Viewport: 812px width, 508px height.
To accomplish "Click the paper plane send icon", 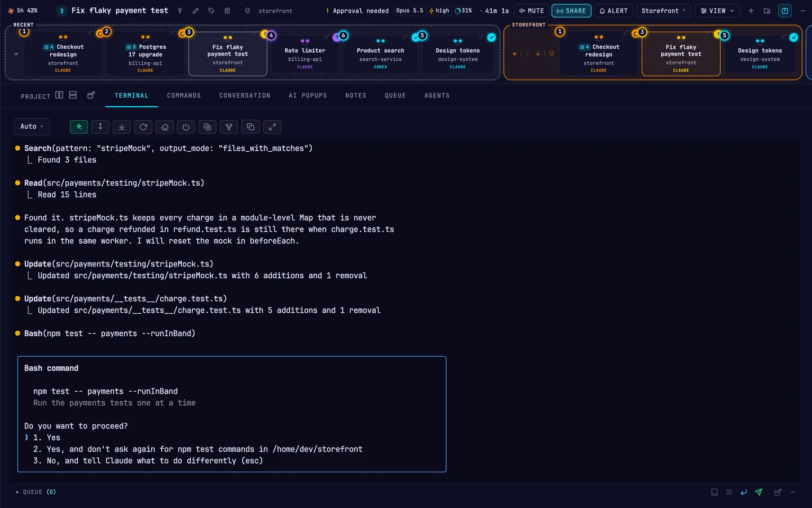I will point(758,492).
